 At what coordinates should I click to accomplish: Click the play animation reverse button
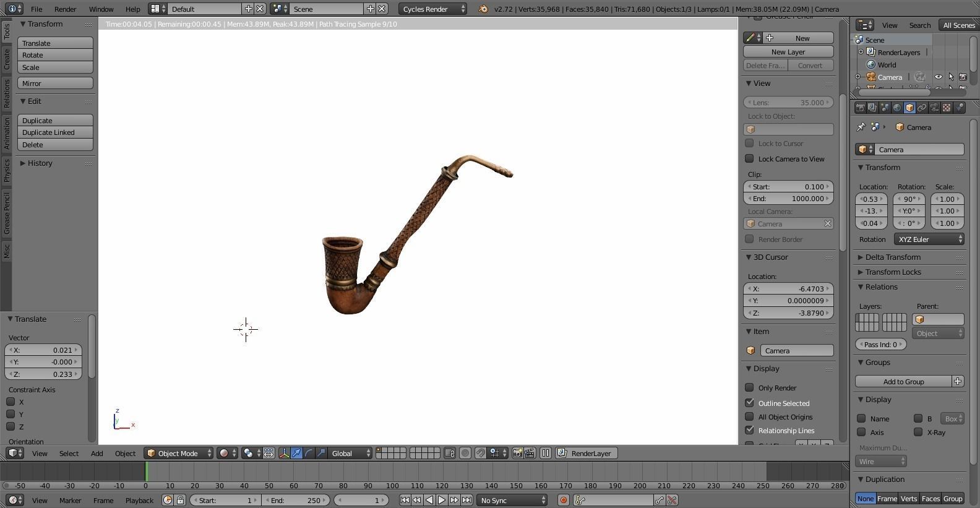coord(429,500)
